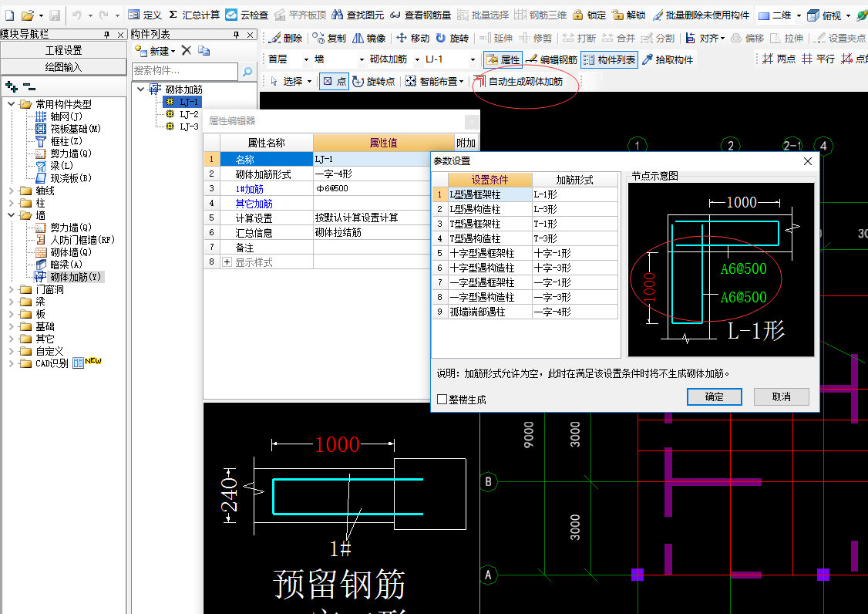Click the expand-all plus icon in navigation
This screenshot has height=614, width=868.
[x=11, y=86]
